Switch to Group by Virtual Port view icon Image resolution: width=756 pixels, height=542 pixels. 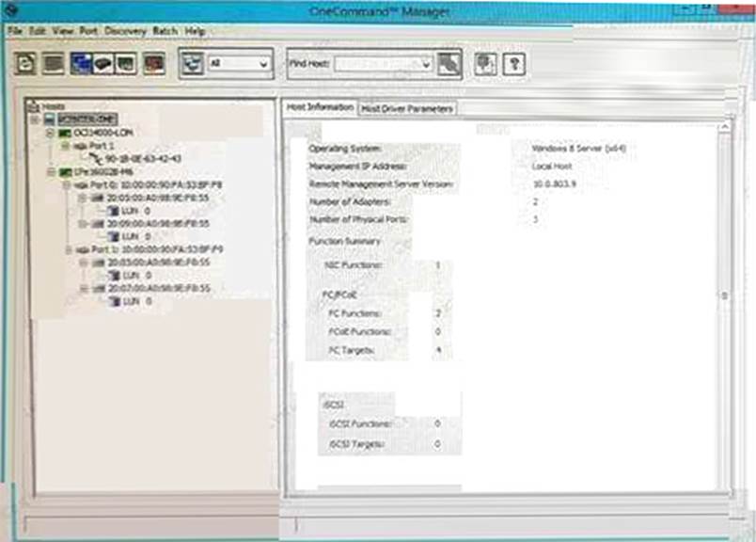click(x=125, y=64)
